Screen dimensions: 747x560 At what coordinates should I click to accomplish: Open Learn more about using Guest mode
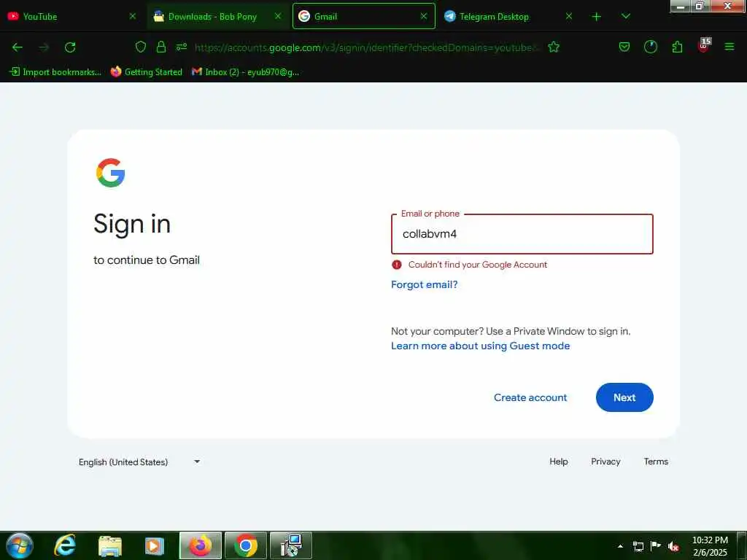pyautogui.click(x=480, y=346)
